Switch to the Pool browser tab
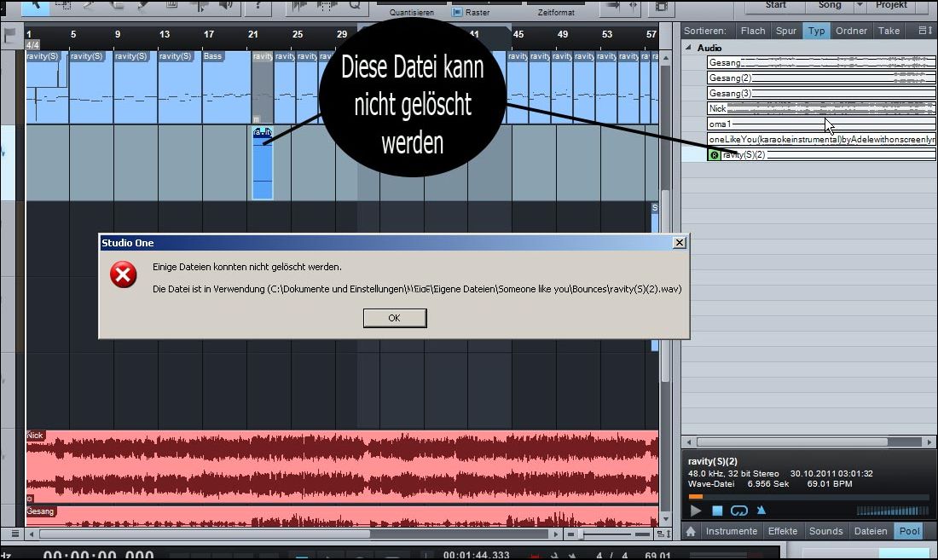The width and height of the screenshot is (938, 560). point(909,531)
